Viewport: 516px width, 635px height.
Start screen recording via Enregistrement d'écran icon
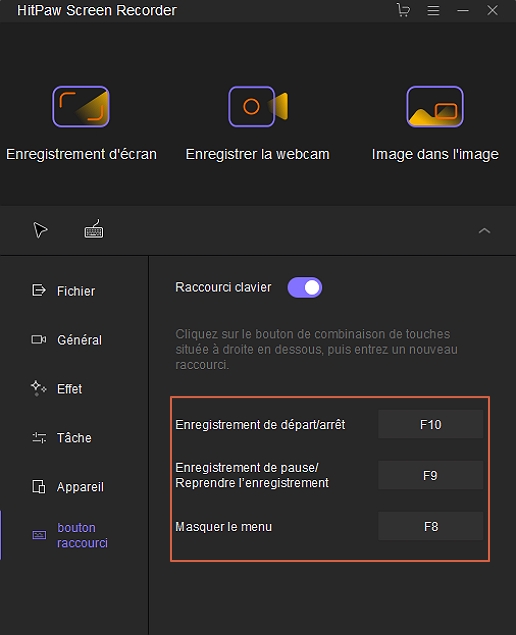[x=81, y=107]
